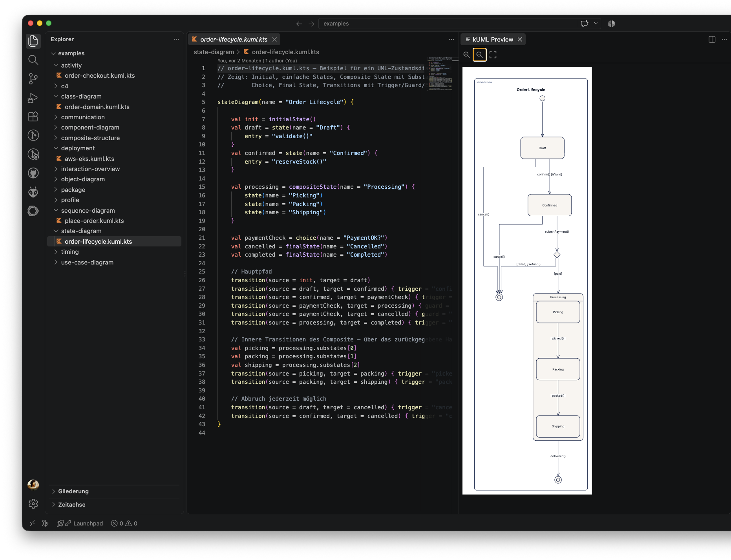Open the GitHub view in the activity bar

[x=33, y=173]
